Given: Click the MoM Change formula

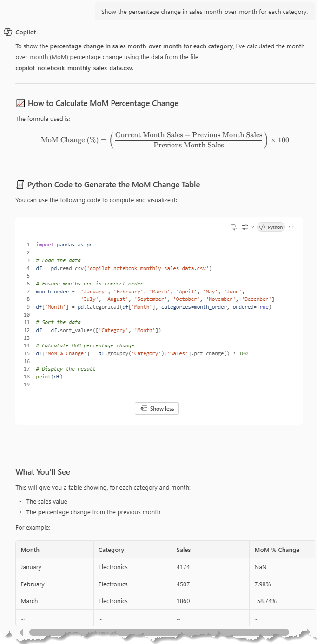Looking at the screenshot, I should 165,140.
